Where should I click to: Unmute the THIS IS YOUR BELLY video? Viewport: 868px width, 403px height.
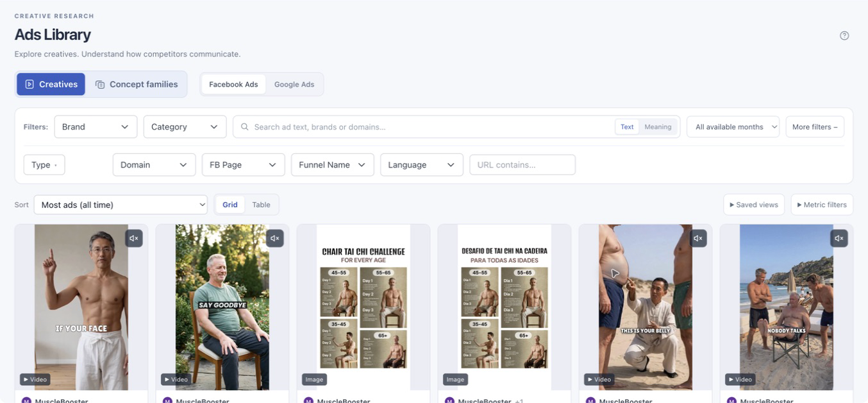698,238
